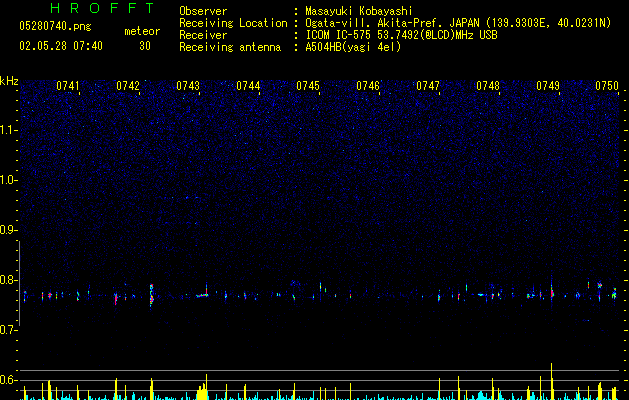The height and width of the screenshot is (400, 629).
Task: Click the 0742 time marker
Action: pos(128,86)
